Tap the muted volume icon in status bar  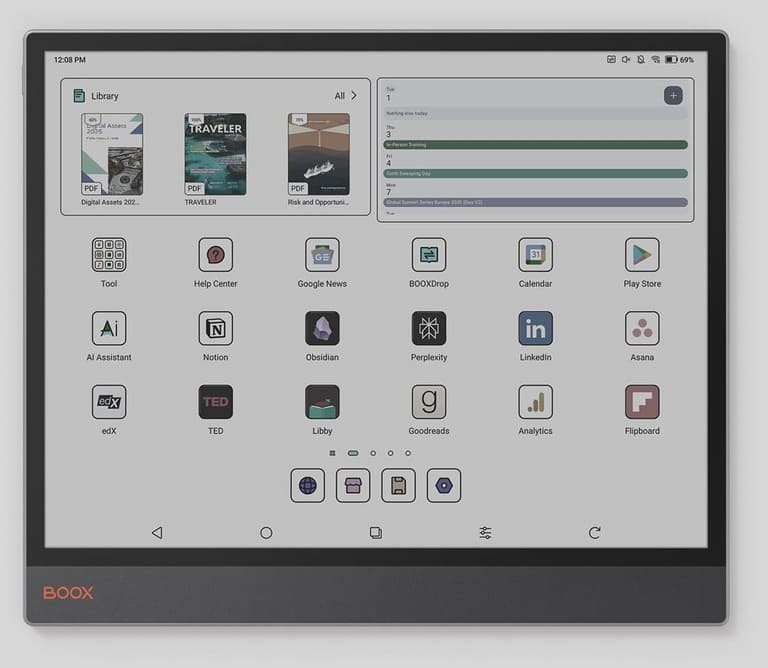click(x=626, y=60)
